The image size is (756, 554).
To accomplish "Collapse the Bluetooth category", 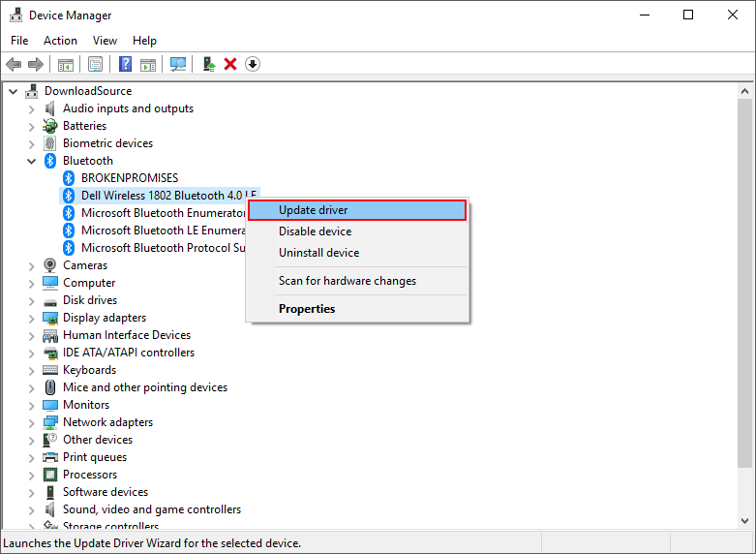I will pyautogui.click(x=32, y=161).
